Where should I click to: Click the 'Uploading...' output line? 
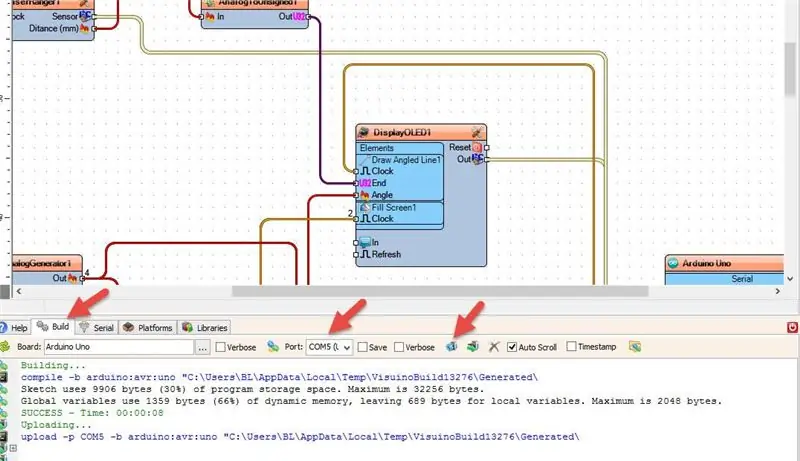(56, 425)
